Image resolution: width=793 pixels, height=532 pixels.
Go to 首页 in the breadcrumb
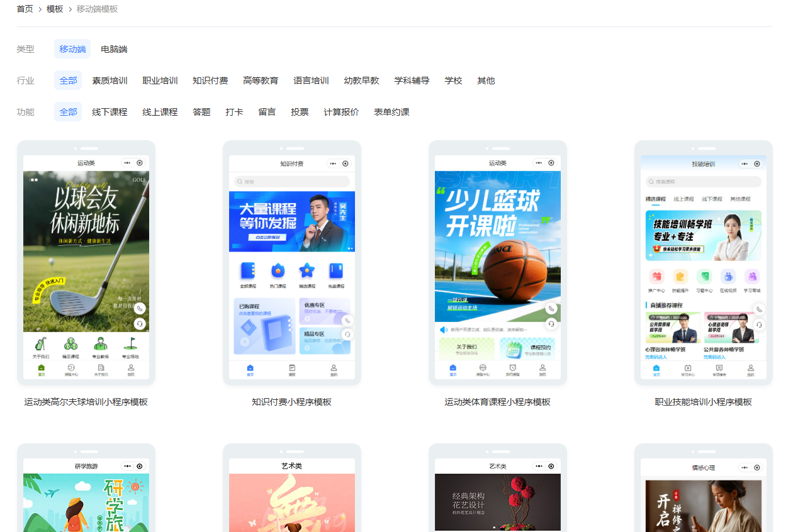click(x=25, y=9)
